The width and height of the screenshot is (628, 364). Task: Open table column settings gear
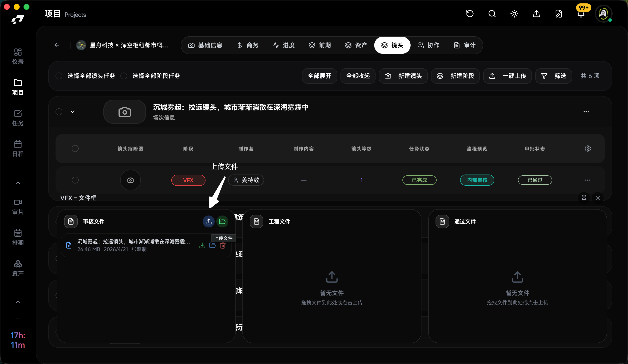[588, 149]
